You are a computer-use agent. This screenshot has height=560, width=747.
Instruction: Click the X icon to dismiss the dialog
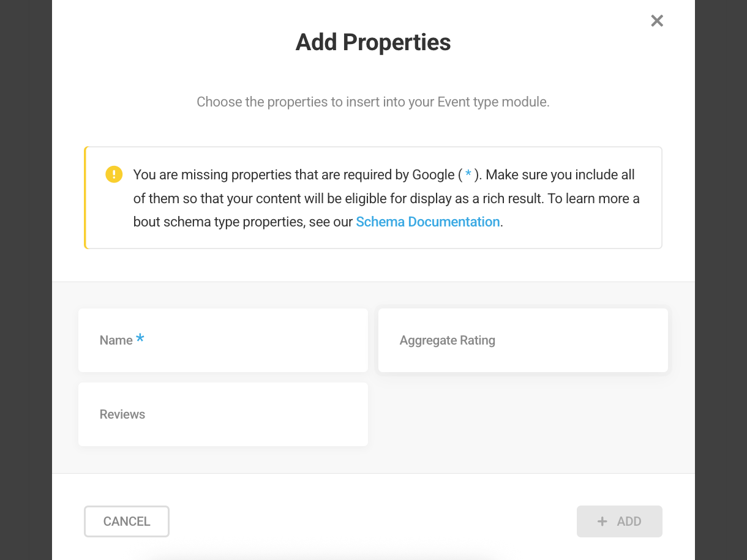point(656,20)
